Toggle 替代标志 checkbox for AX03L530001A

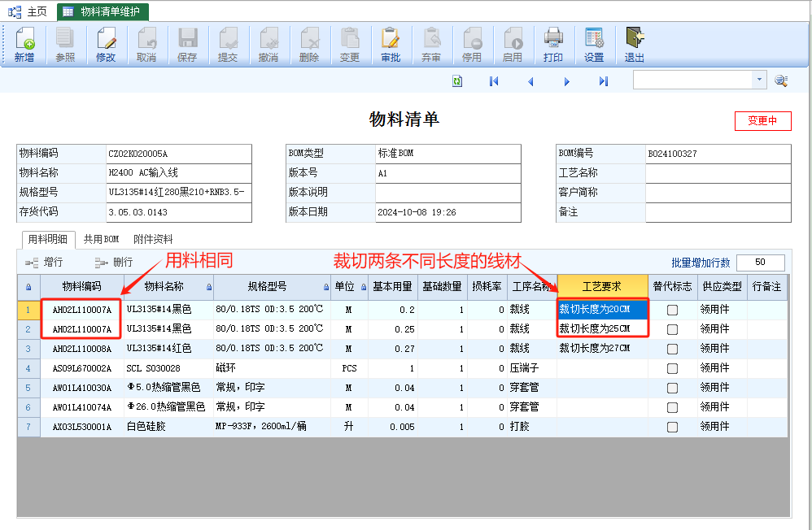pos(672,427)
